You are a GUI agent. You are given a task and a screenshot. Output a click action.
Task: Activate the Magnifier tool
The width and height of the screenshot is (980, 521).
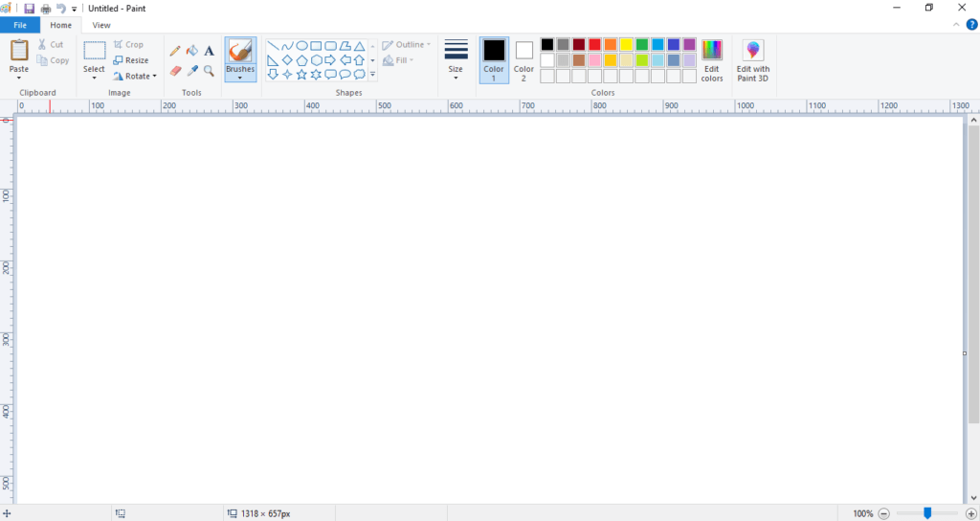tap(209, 71)
